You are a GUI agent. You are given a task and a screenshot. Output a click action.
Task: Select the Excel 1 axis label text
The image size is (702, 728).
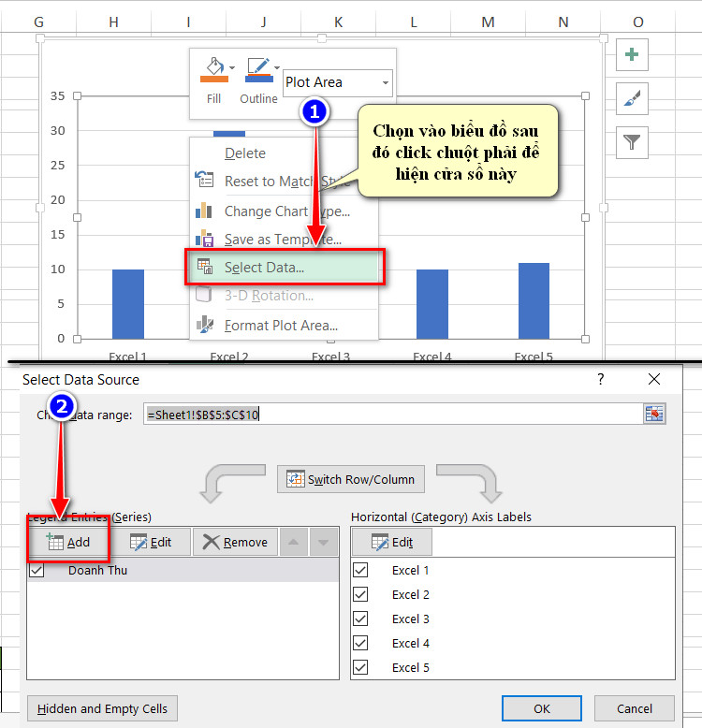pyautogui.click(x=410, y=570)
